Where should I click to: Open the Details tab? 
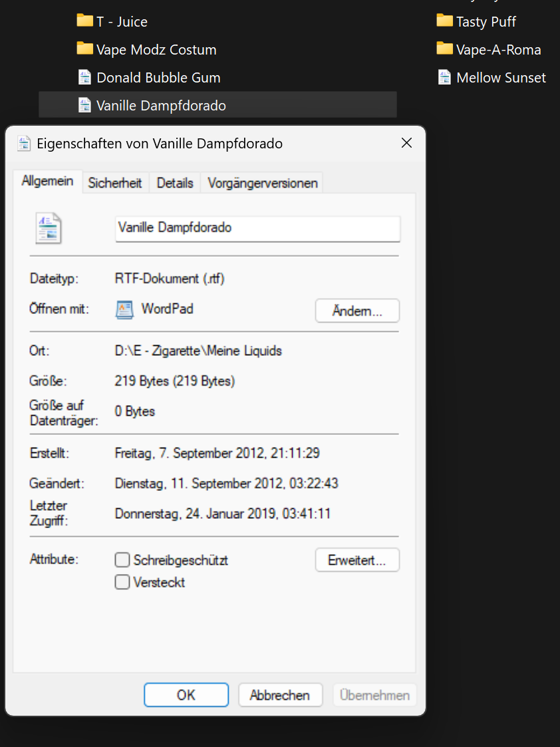coord(175,183)
